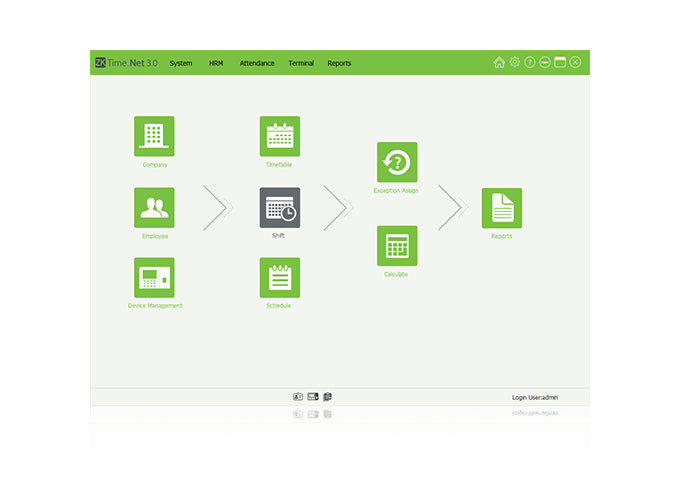Open the Terminal menu
Viewport: 680px width, 480px height.
tap(301, 63)
